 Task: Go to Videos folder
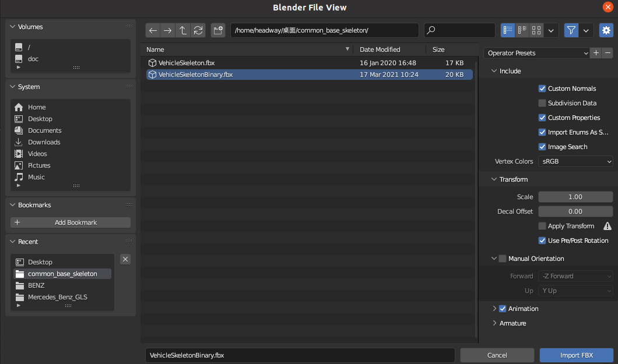(70, 154)
